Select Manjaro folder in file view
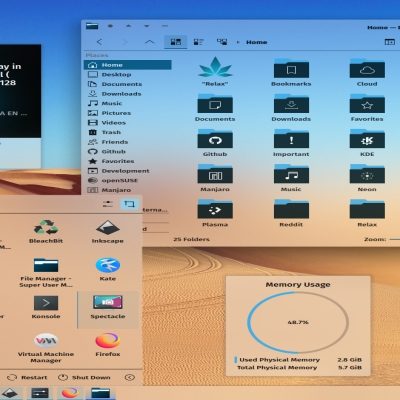 click(x=215, y=174)
